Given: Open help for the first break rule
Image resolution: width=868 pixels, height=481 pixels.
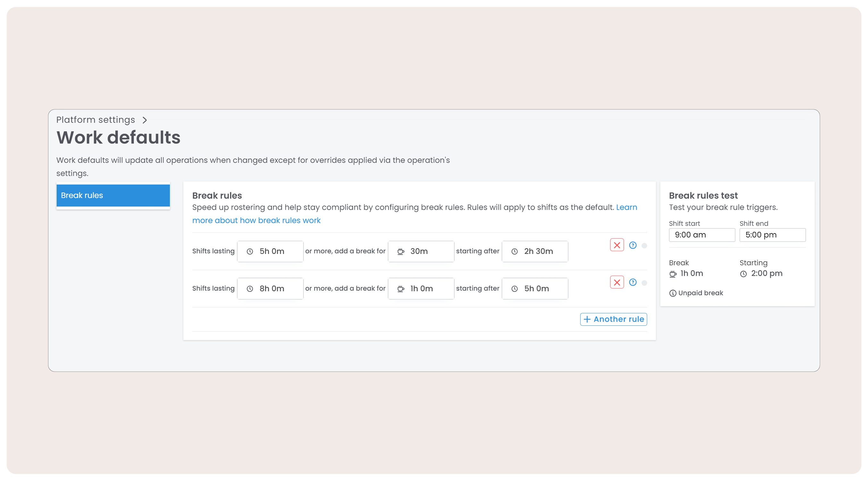Looking at the screenshot, I should coord(632,245).
